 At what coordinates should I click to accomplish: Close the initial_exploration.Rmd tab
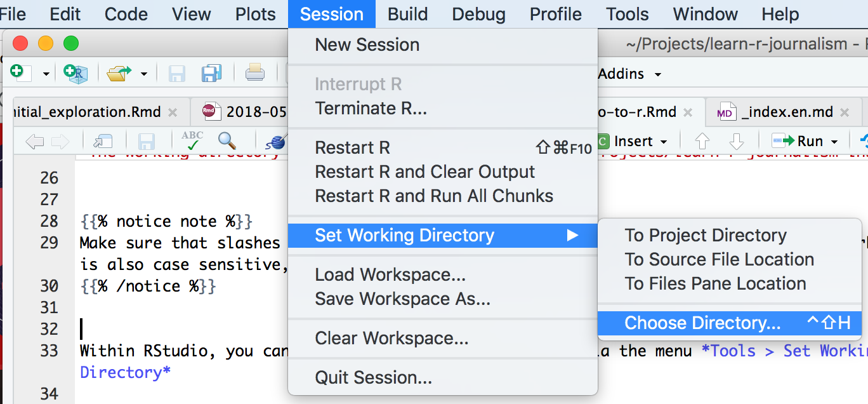click(172, 111)
